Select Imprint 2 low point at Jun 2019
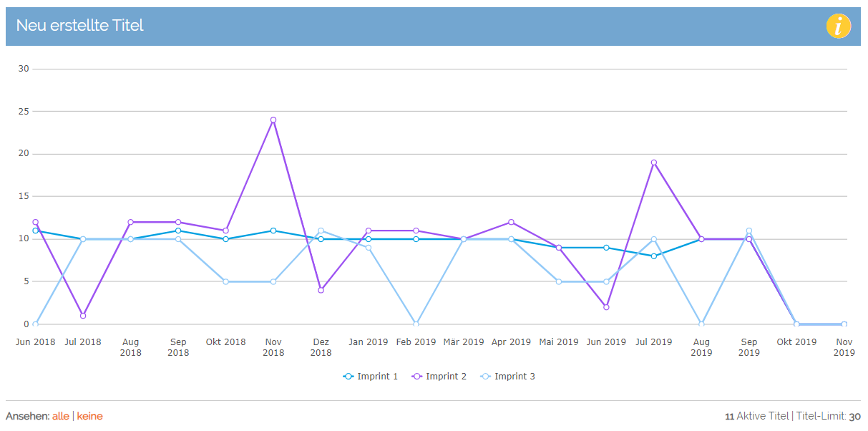The height and width of the screenshot is (431, 868). point(606,307)
